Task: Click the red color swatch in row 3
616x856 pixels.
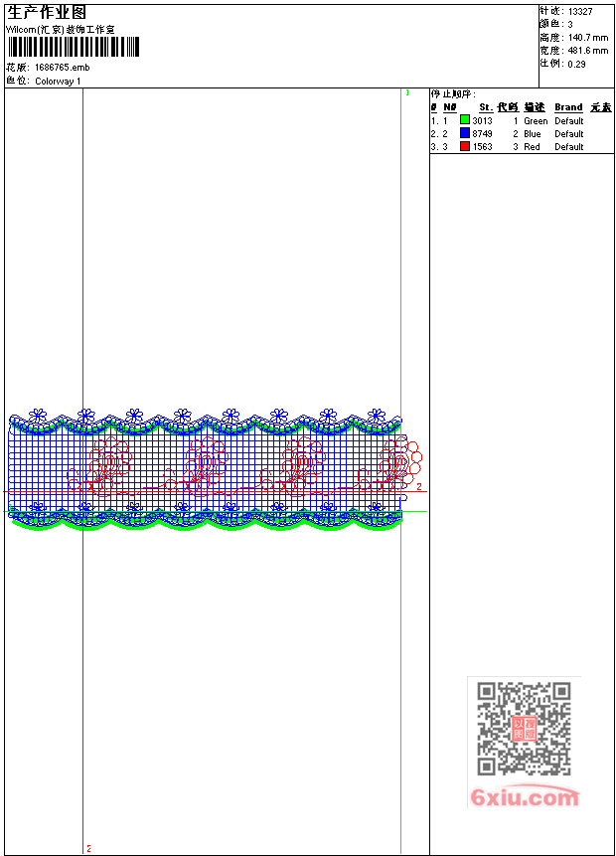Action: coord(465,146)
